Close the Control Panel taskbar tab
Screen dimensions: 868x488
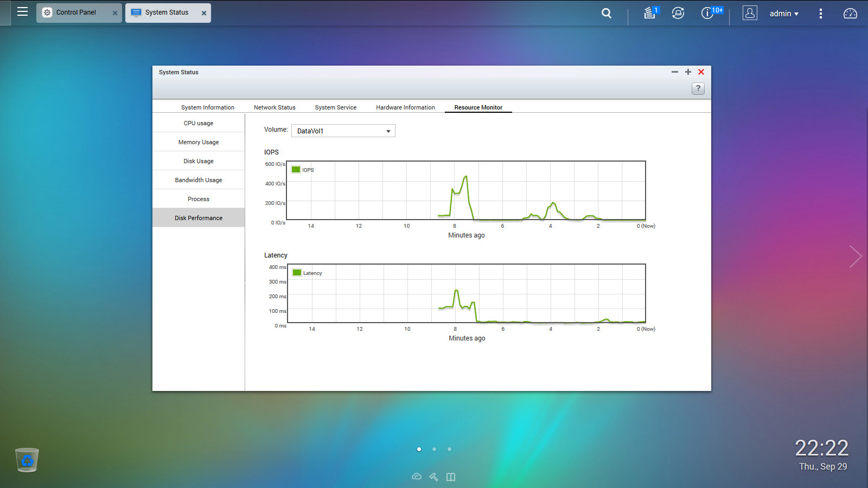click(x=115, y=13)
